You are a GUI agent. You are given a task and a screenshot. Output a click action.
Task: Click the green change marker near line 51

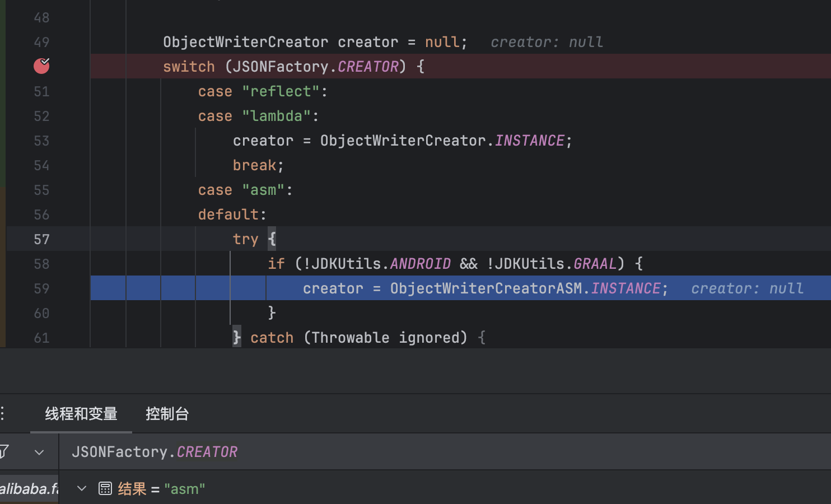coord(3,92)
